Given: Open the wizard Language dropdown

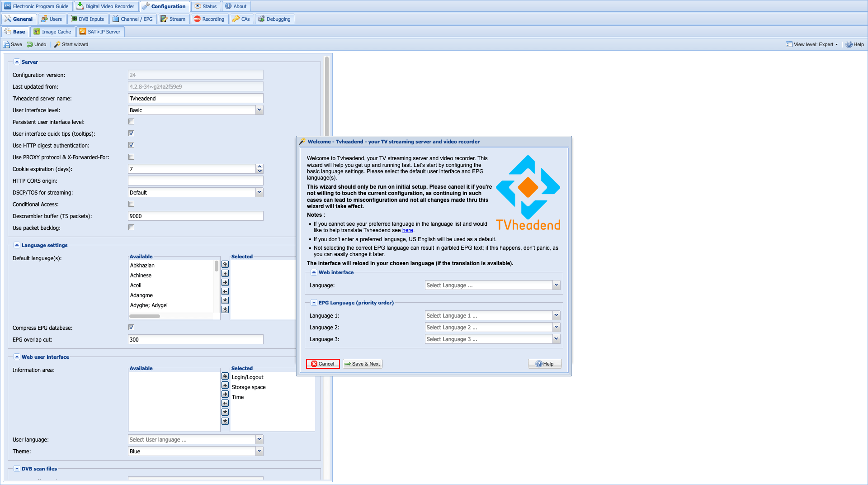Looking at the screenshot, I should pos(556,285).
